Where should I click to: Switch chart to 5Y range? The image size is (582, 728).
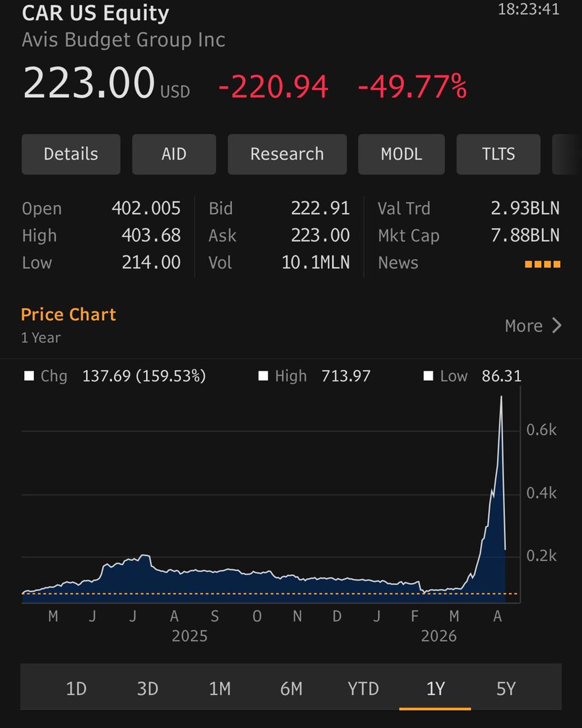pos(506,689)
